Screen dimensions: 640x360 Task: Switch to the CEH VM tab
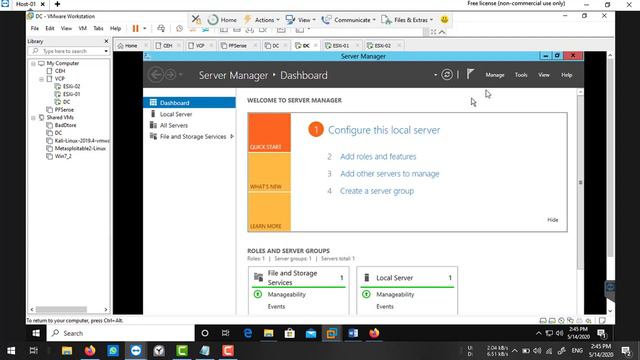[167, 46]
